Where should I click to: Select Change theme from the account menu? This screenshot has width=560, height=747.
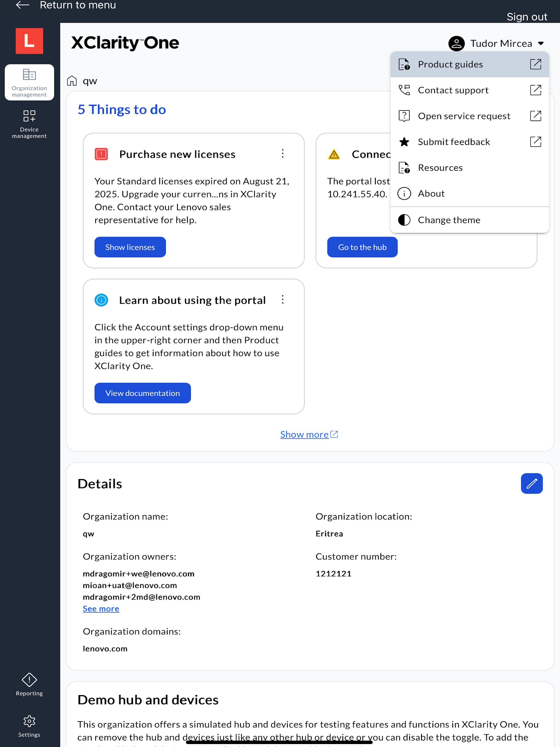(470, 220)
